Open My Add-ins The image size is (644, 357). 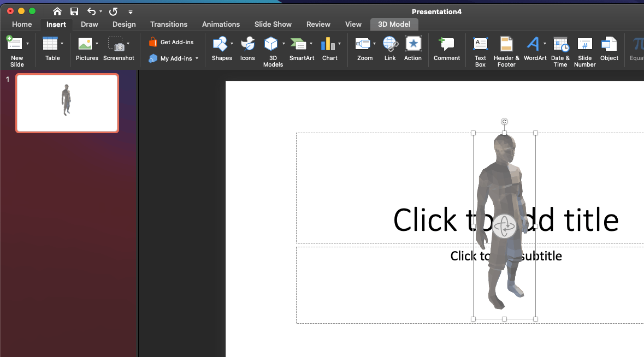coord(170,58)
